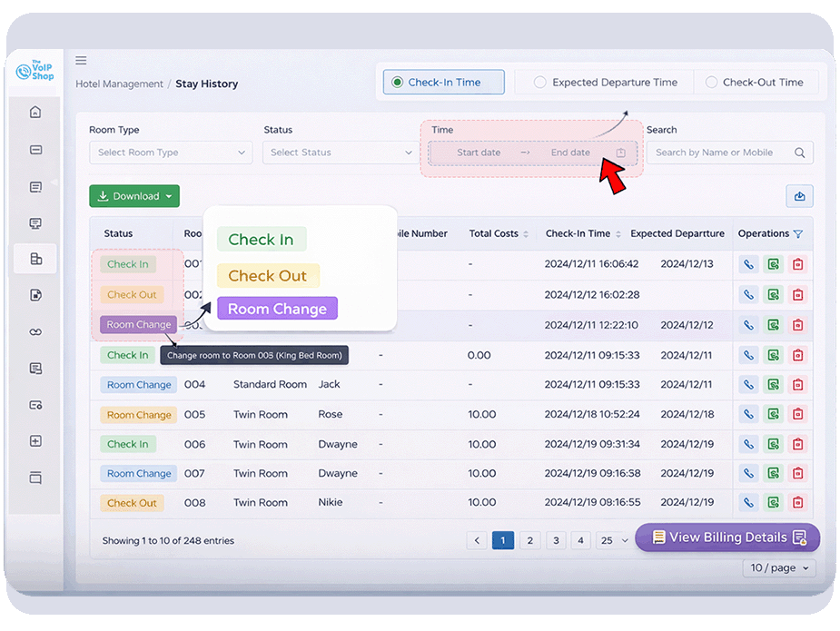Click the Jack guest name cell
This screenshot has height=631, width=840.
(x=329, y=385)
